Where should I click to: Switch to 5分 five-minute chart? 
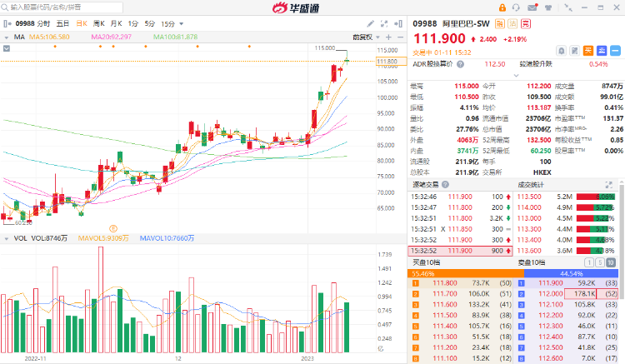click(x=149, y=24)
